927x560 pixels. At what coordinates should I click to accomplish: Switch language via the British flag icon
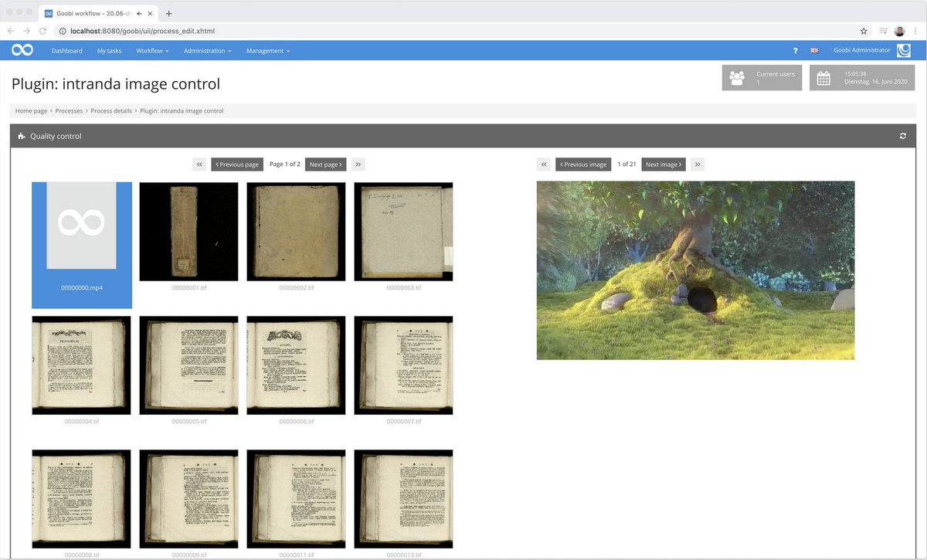tap(814, 49)
